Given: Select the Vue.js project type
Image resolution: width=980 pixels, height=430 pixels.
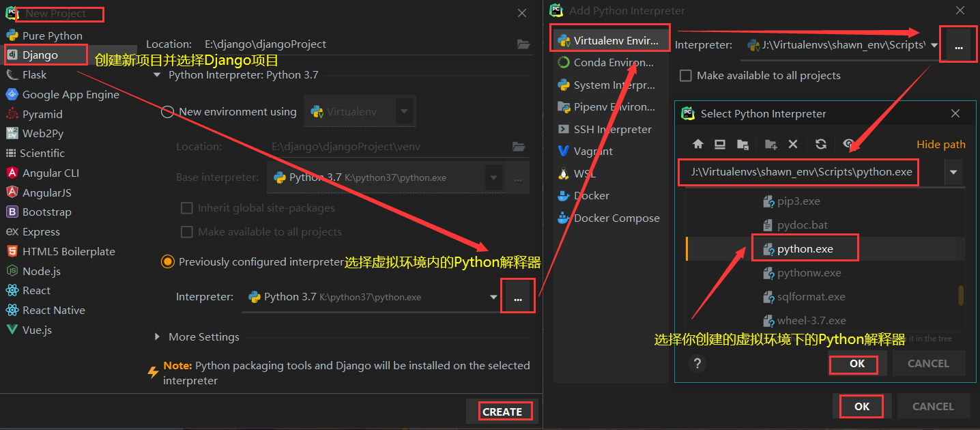Looking at the screenshot, I should [37, 330].
